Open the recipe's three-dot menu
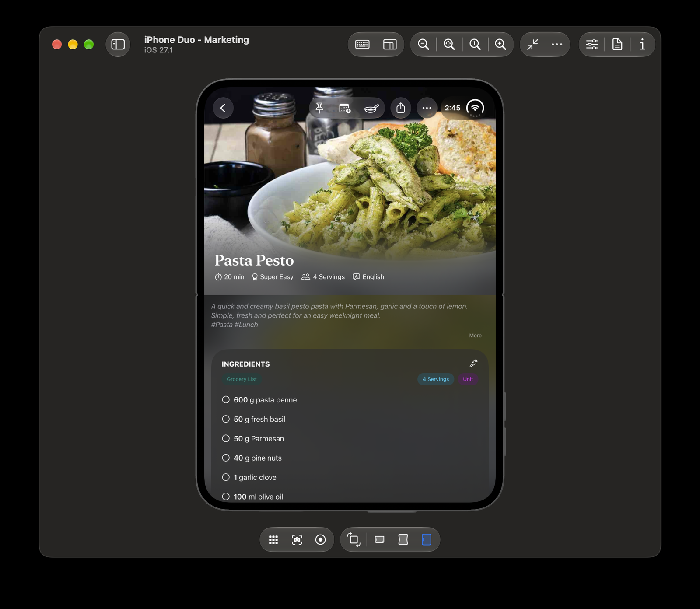This screenshot has width=700, height=609. pyautogui.click(x=427, y=108)
